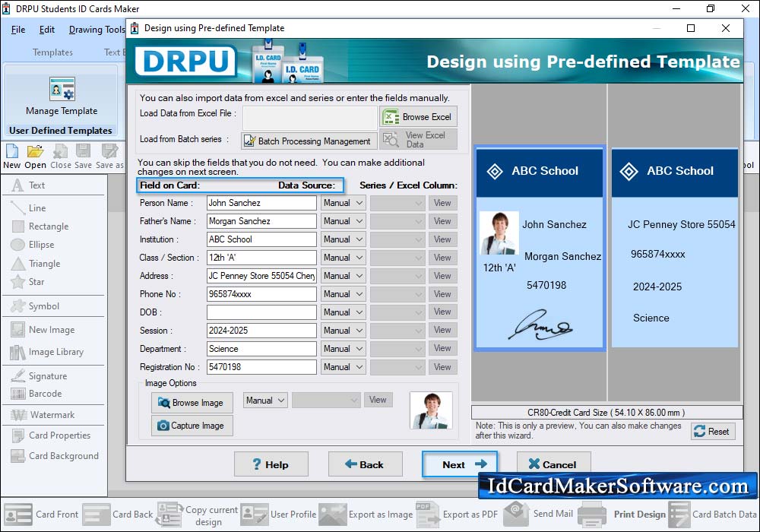Open the File menu
This screenshot has height=532, width=760.
click(18, 30)
